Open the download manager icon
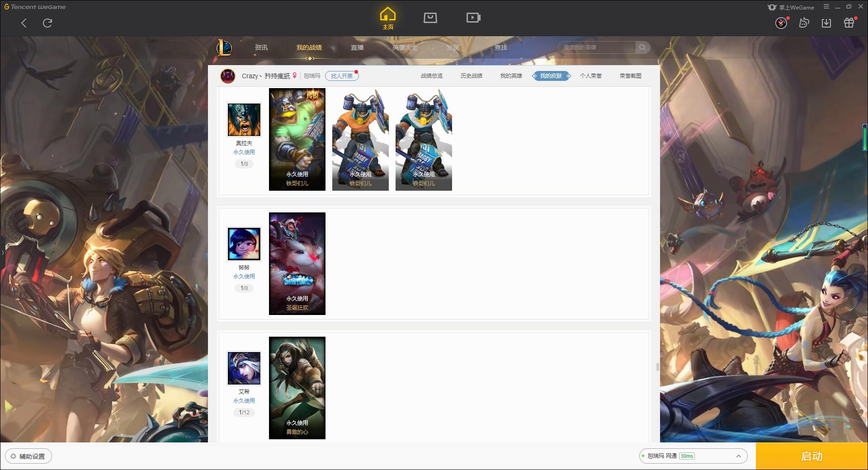The image size is (868, 470). coord(826,23)
